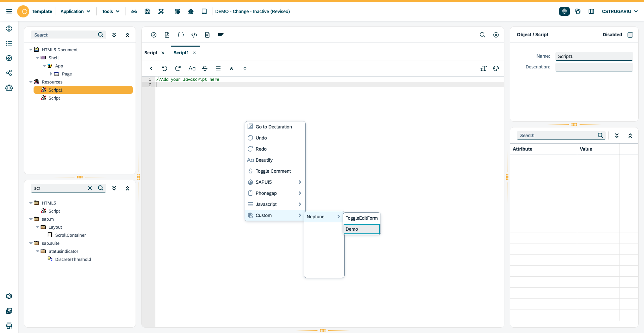Collapse all nodes with the double-chevron icon
This screenshot has width=644, height=333.
(128, 35)
